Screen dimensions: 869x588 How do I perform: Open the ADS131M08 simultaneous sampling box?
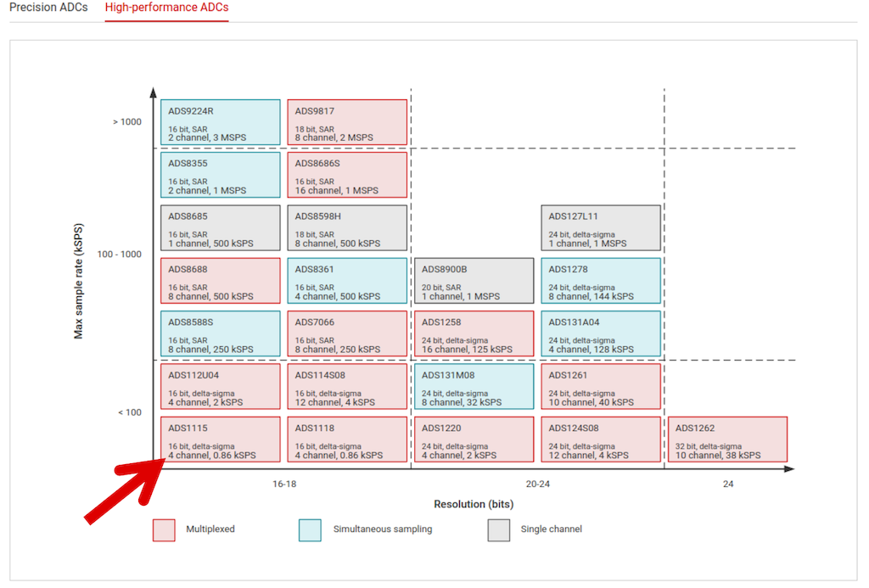(474, 386)
